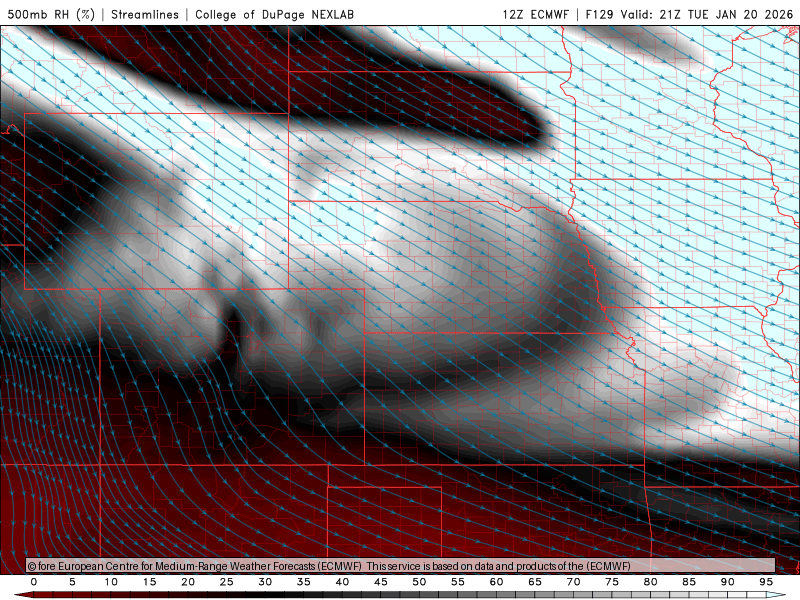Click the 20 label on the legend

[188, 582]
